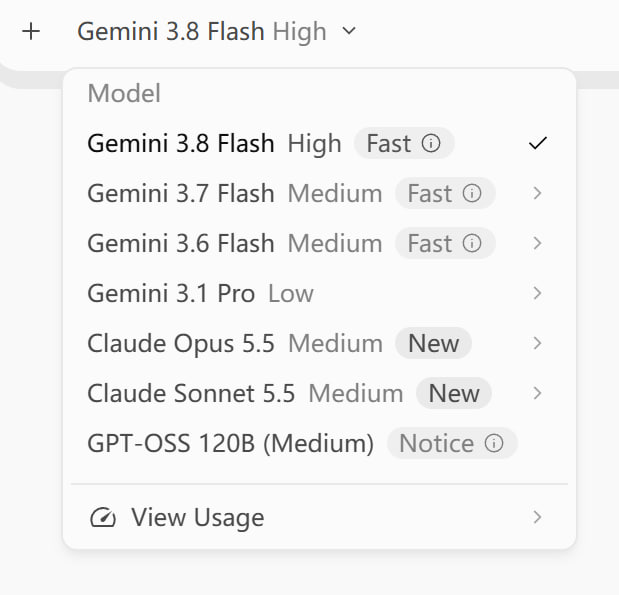Select Gemini 3.1 Pro Low model
This screenshot has height=595, width=619.
[319, 293]
